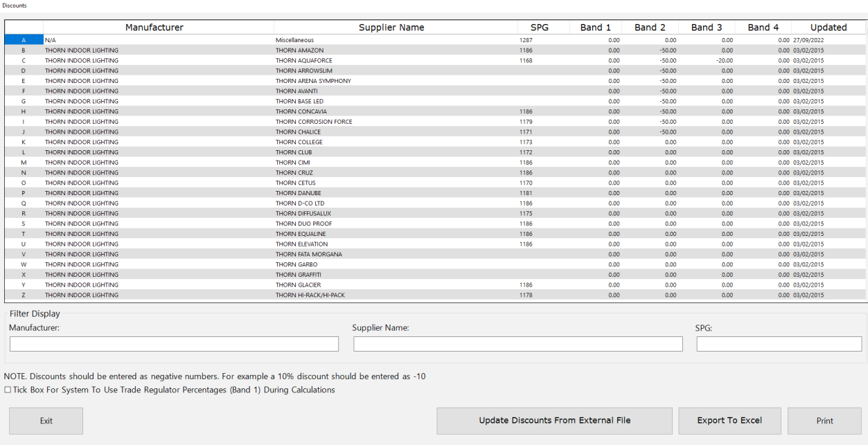
Task: Click the Band 2 column header
Action: [650, 28]
